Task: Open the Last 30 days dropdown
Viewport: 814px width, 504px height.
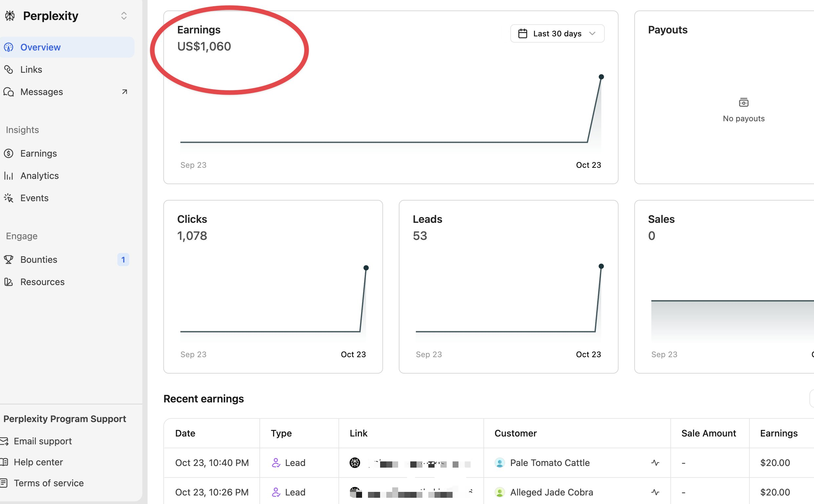Action: [557, 34]
